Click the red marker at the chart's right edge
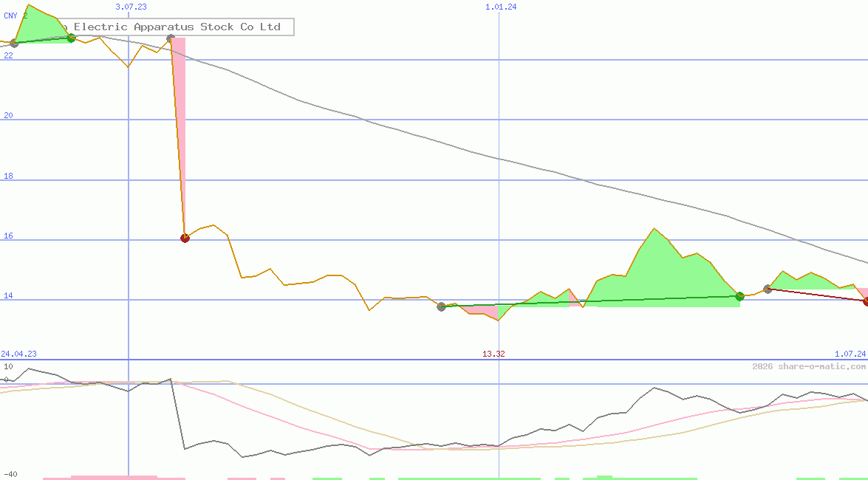This screenshot has width=868, height=480. 866,301
